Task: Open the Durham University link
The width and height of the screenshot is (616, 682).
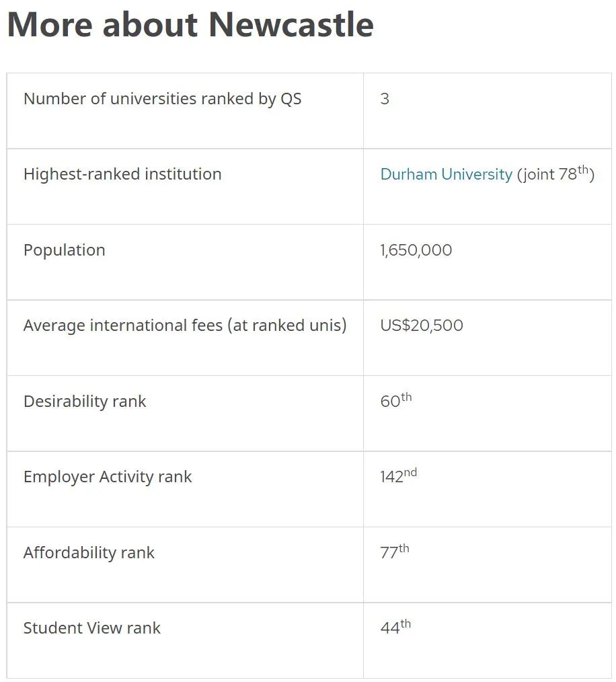Action: pos(447,174)
